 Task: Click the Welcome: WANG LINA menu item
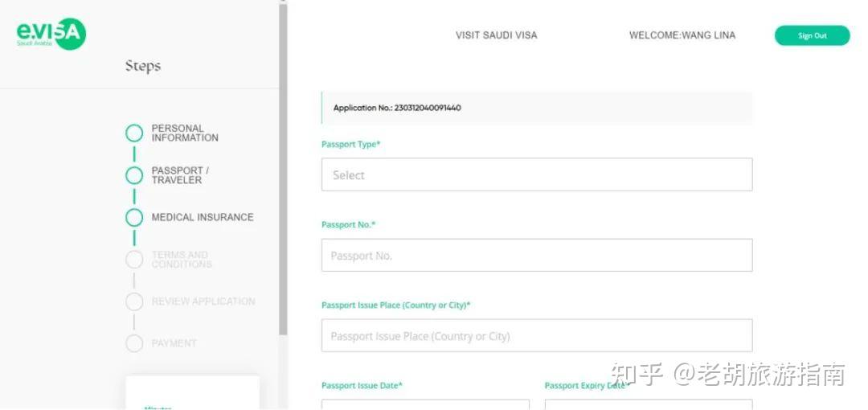click(x=682, y=35)
